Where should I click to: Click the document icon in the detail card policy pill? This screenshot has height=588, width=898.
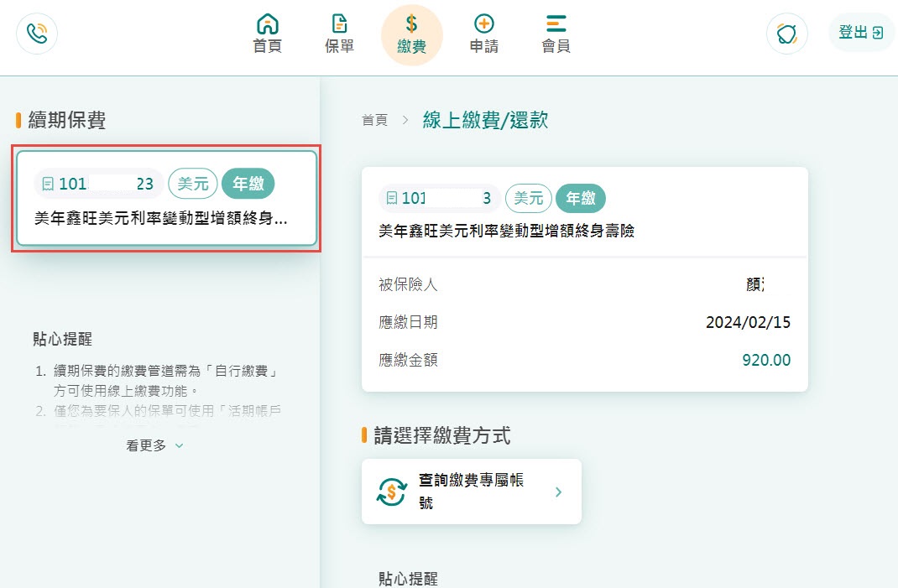(x=392, y=198)
